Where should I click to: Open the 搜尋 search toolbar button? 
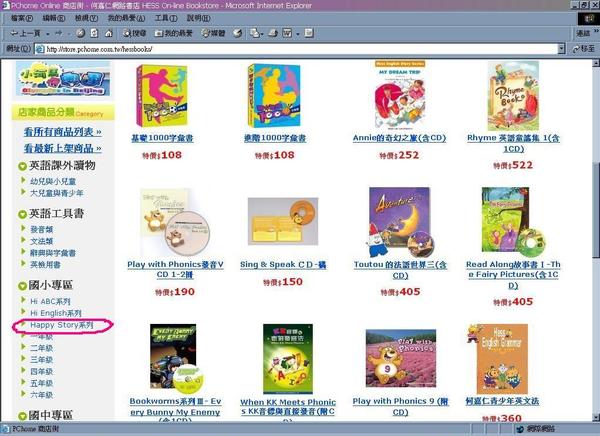click(x=134, y=33)
